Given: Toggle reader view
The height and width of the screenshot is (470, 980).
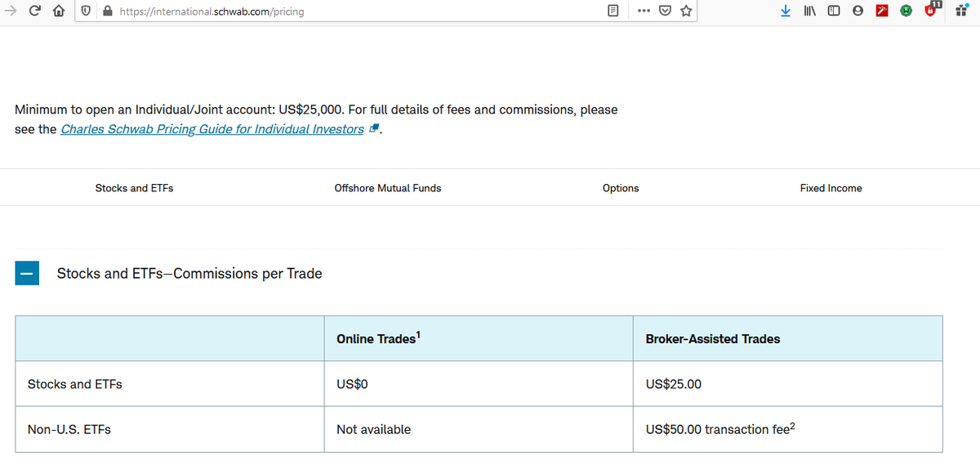Looking at the screenshot, I should pos(614,11).
